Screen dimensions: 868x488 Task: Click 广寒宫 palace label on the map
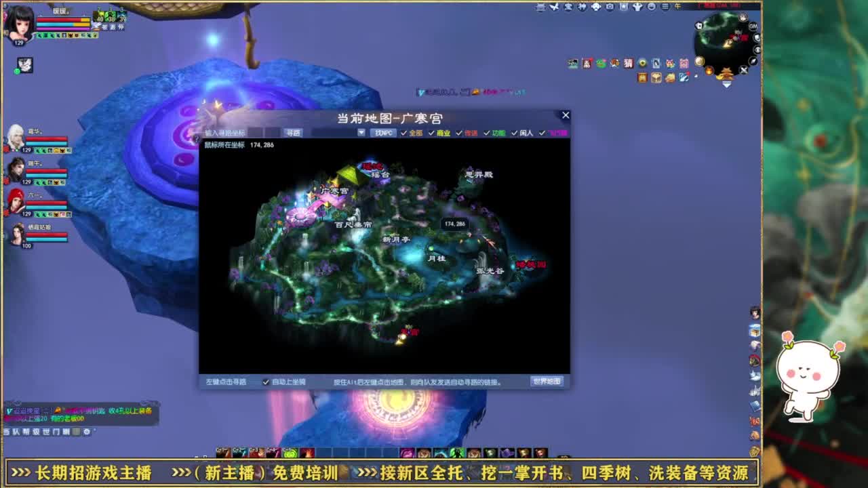334,191
